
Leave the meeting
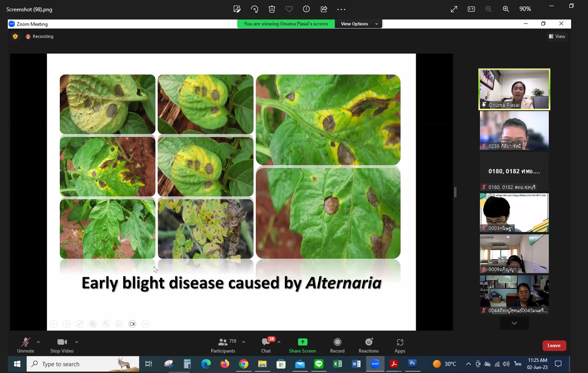pos(554,346)
